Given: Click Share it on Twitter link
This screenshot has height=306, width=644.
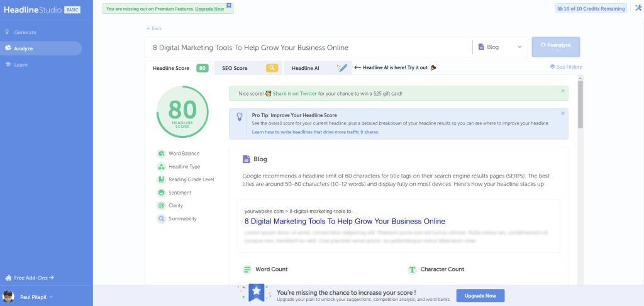Looking at the screenshot, I should pyautogui.click(x=295, y=93).
